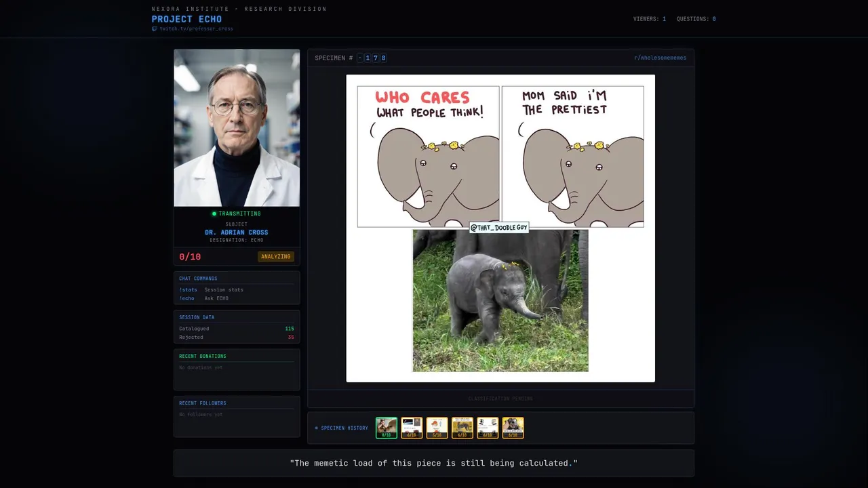Click the ANALYZING status badge
Image resolution: width=868 pixels, height=488 pixels.
pos(276,257)
